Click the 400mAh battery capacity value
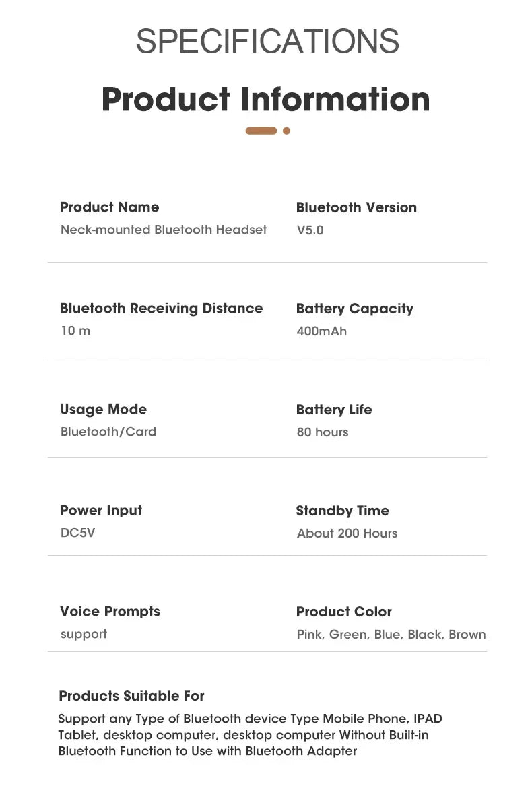The image size is (532, 809). (321, 331)
